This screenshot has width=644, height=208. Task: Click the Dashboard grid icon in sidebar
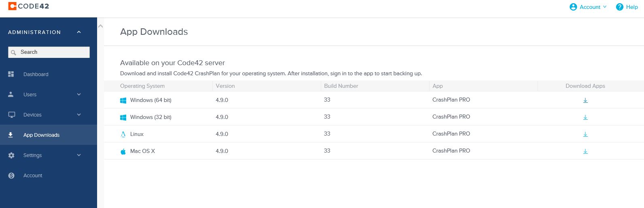tap(11, 74)
